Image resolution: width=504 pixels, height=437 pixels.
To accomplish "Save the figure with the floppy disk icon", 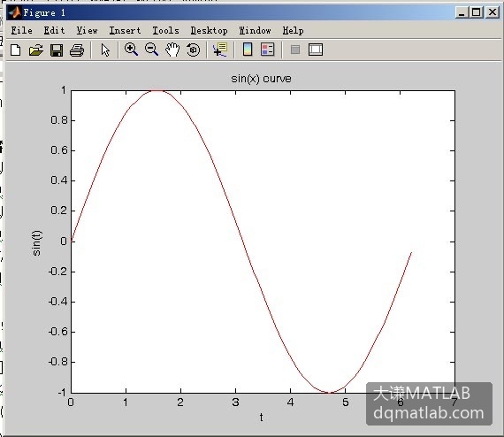I will pos(57,50).
